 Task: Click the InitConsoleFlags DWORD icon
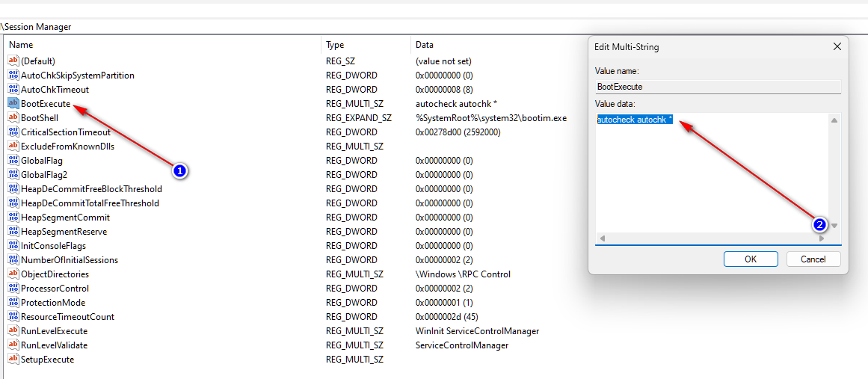tap(13, 246)
